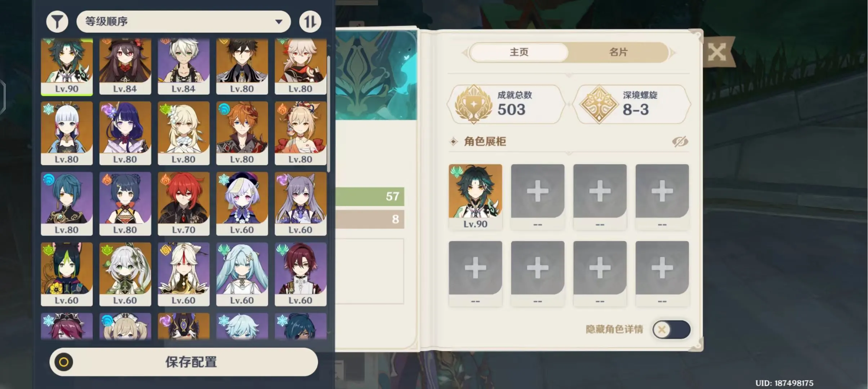Click the dropdown arrow in sort box

279,22
